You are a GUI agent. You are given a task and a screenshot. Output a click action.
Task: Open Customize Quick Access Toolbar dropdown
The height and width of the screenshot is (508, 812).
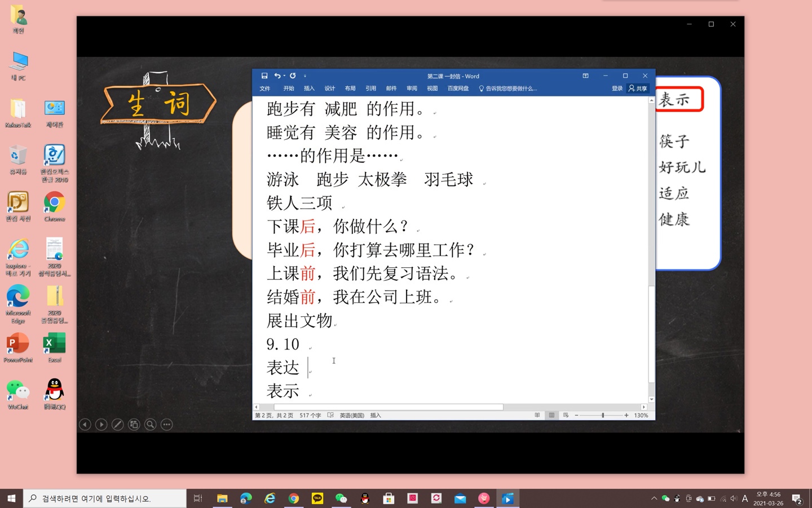click(x=305, y=76)
